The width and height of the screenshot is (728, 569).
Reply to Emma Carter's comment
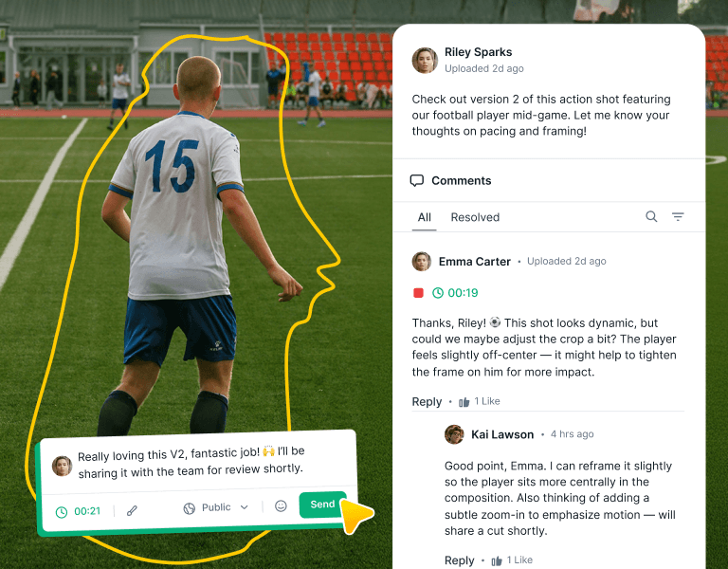427,402
